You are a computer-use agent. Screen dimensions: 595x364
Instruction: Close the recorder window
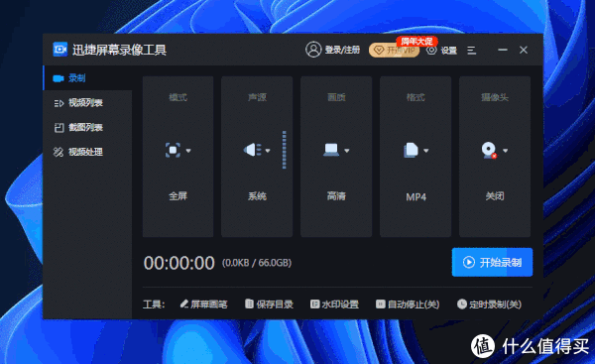point(524,50)
